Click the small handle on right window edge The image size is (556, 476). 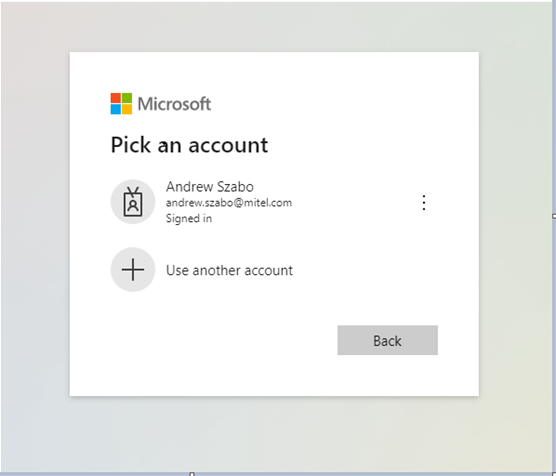coord(554,216)
